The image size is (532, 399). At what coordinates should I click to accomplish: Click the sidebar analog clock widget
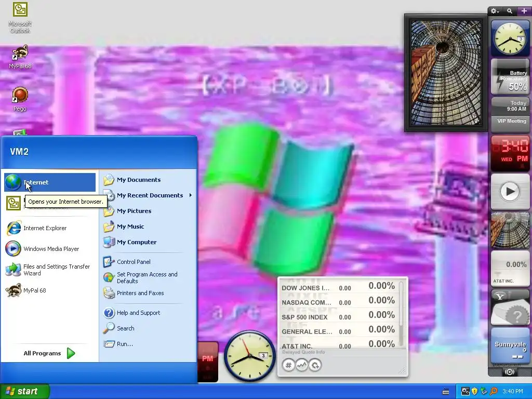click(510, 38)
